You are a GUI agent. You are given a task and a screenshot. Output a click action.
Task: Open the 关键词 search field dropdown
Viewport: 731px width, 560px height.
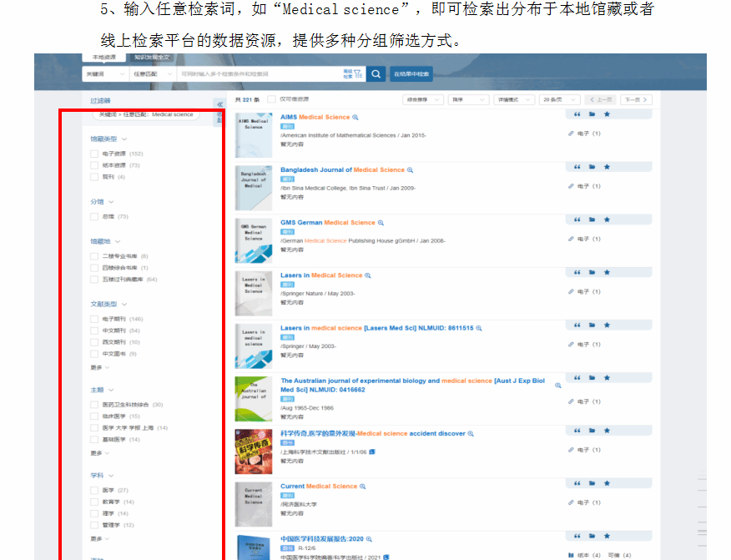pyautogui.click(x=103, y=74)
